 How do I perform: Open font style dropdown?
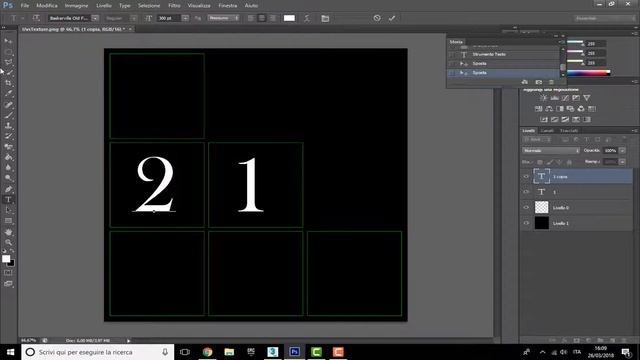click(133, 18)
